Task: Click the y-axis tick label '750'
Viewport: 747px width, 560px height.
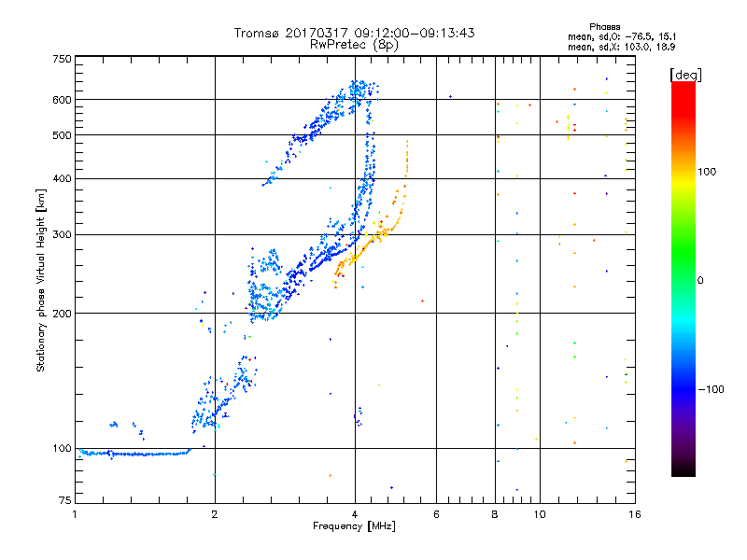Action: pyautogui.click(x=62, y=59)
